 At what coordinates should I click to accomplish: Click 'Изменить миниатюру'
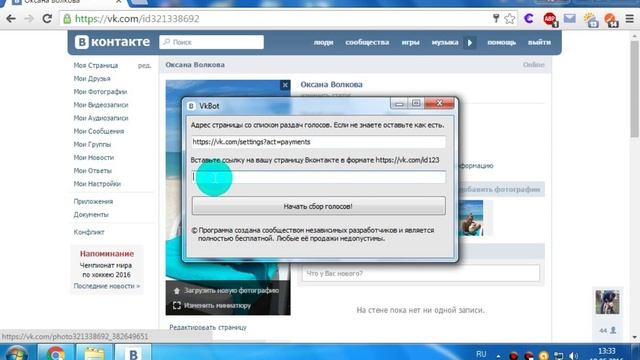pyautogui.click(x=217, y=305)
